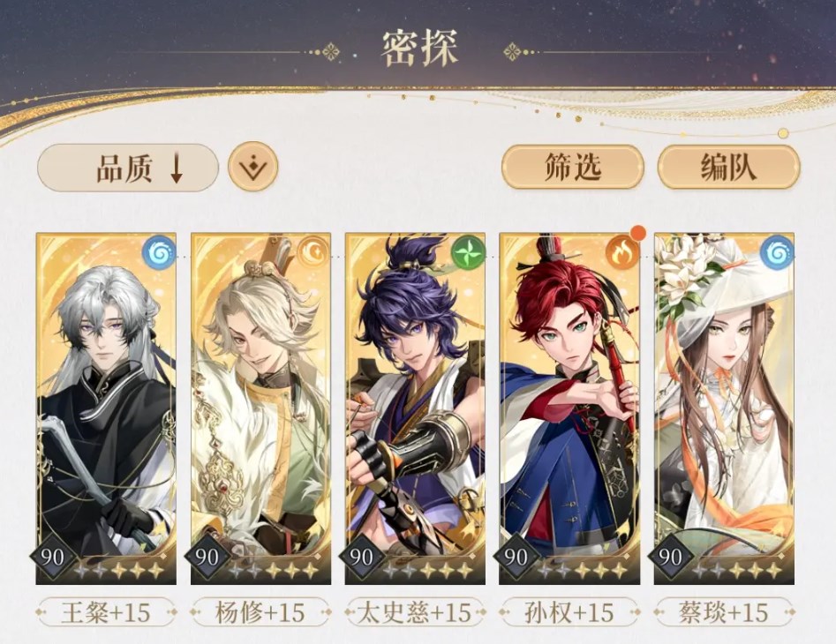The image size is (836, 644).
Task: Toggle the descending arrow beside 品质
Action: pos(177,168)
